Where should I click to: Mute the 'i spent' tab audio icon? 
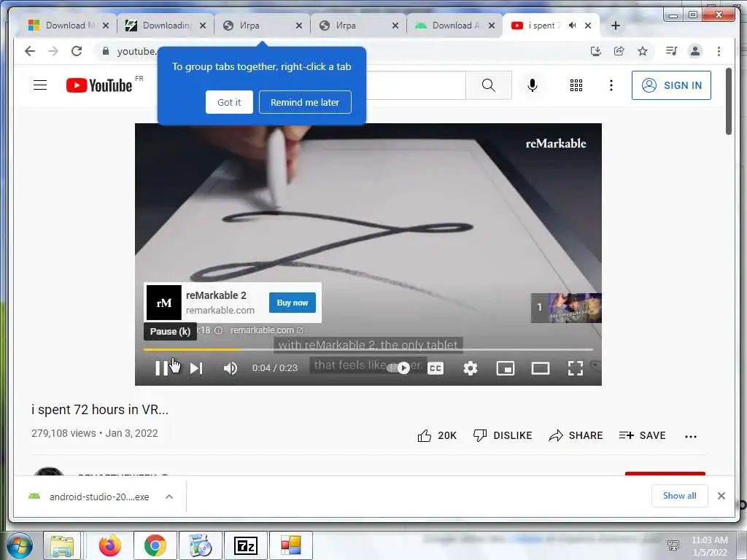click(x=573, y=26)
